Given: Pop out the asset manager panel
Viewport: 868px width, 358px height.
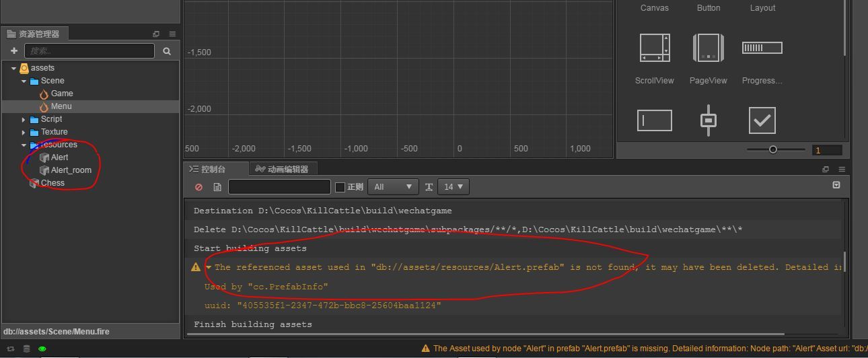Looking at the screenshot, I should click(156, 34).
